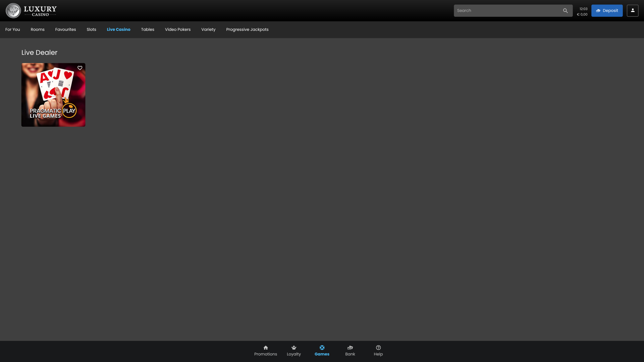Image resolution: width=644 pixels, height=362 pixels.
Task: Select the Progressive Jackpots tab
Action: (x=247, y=29)
